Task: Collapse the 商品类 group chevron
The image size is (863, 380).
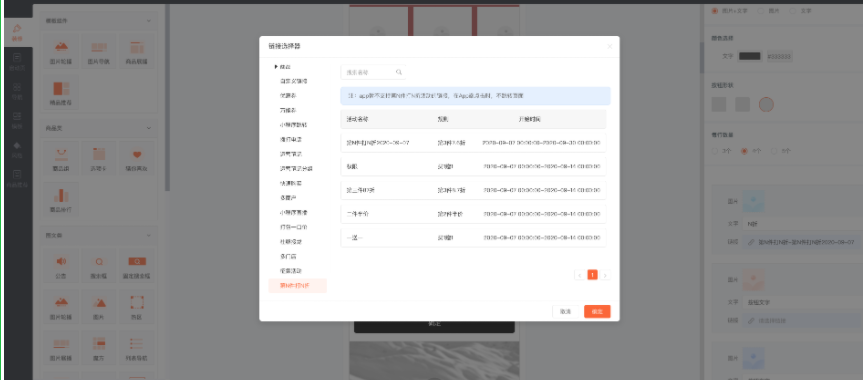Action: (x=149, y=128)
